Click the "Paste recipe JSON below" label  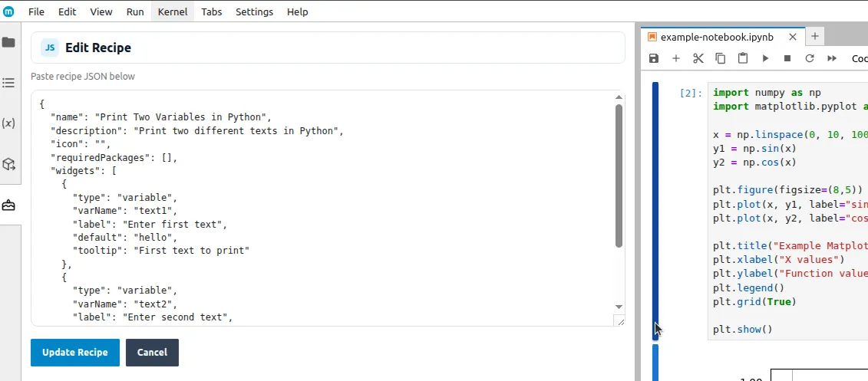coord(82,77)
